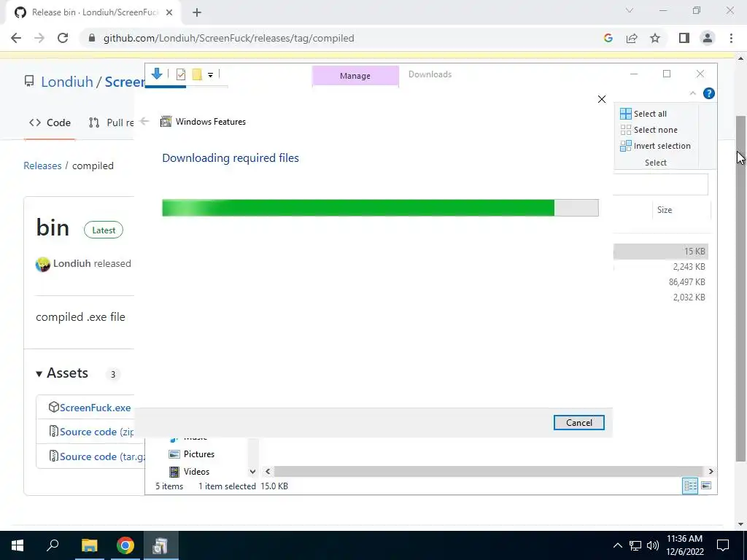Screen dimensions: 747x560
Task: Open Pictures in the navigation pane
Action: (192, 454)
